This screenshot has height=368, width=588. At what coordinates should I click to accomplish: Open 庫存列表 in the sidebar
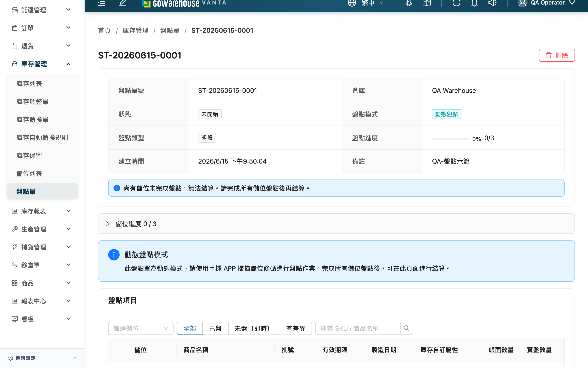pos(29,83)
